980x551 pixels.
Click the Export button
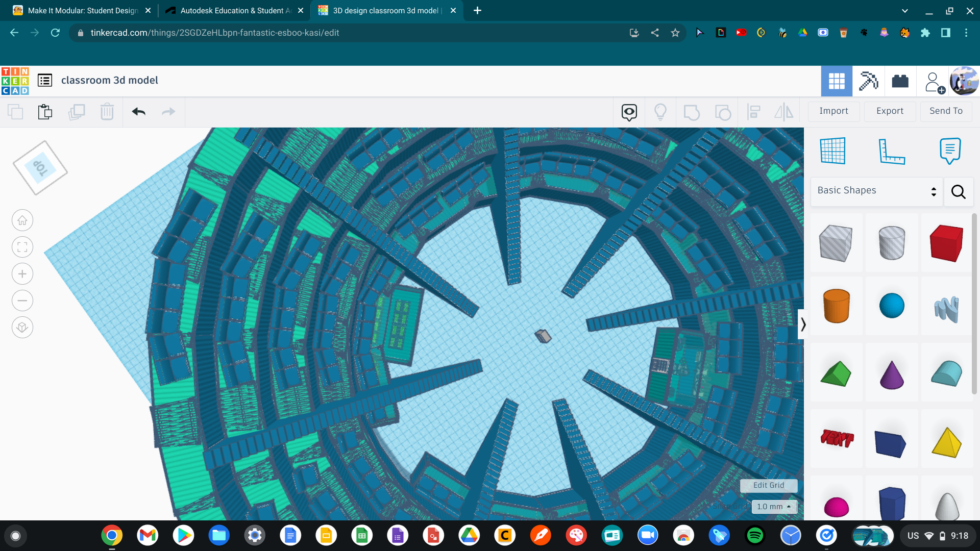pyautogui.click(x=890, y=111)
